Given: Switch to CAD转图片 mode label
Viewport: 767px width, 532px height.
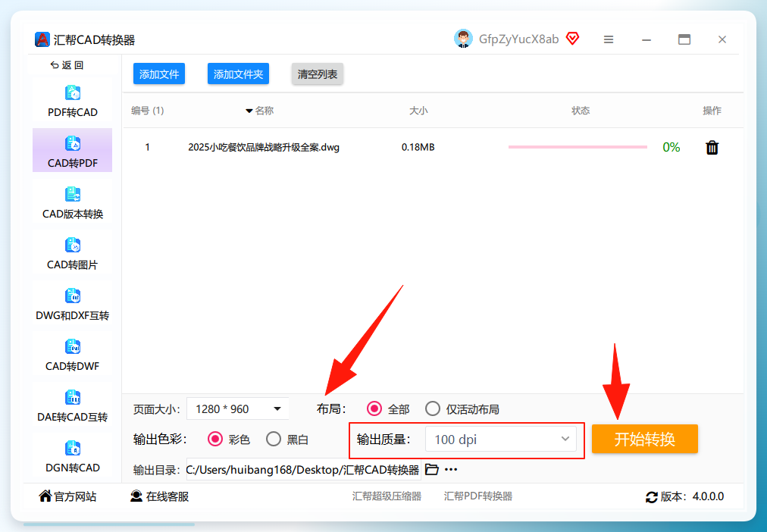Looking at the screenshot, I should click(x=73, y=265).
